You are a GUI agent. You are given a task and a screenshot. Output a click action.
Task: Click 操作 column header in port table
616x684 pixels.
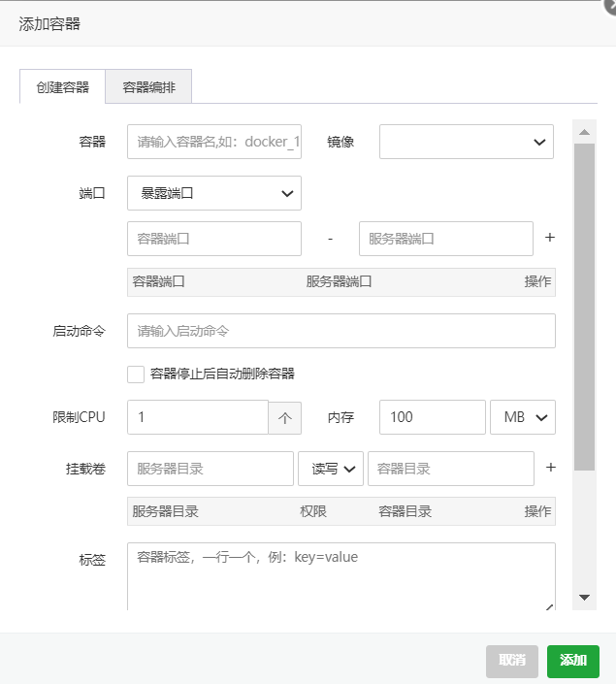pyautogui.click(x=538, y=281)
